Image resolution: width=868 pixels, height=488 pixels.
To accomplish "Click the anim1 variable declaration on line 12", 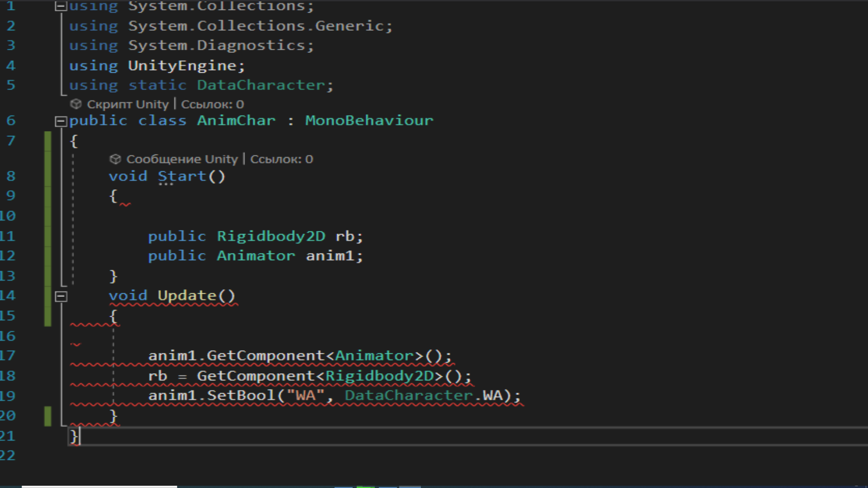I will pos(330,256).
